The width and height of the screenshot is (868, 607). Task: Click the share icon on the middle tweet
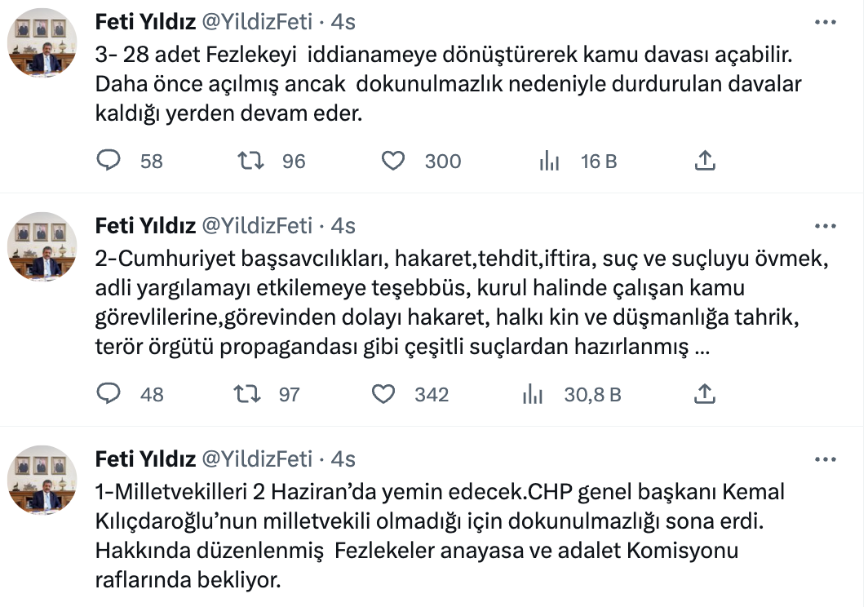(705, 394)
